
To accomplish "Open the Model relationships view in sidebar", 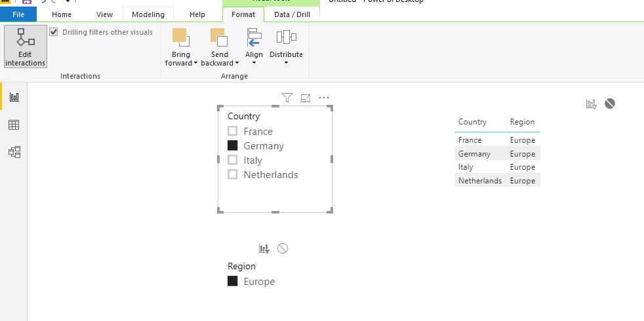I will (14, 152).
